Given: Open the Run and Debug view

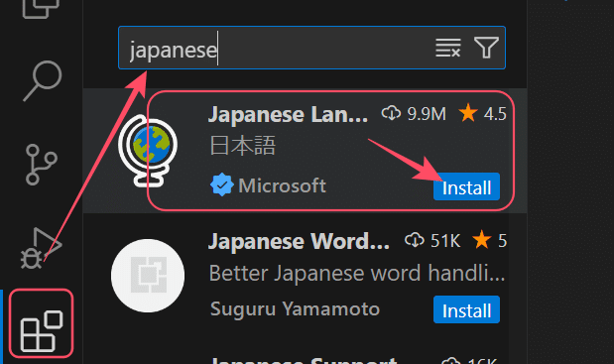Looking at the screenshot, I should point(41,248).
